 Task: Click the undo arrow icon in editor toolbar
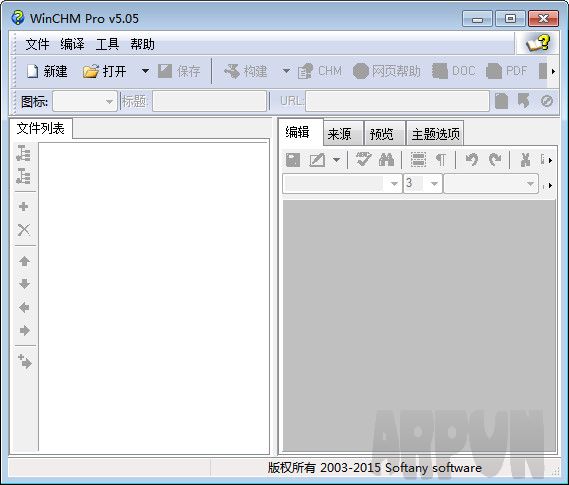tap(472, 160)
